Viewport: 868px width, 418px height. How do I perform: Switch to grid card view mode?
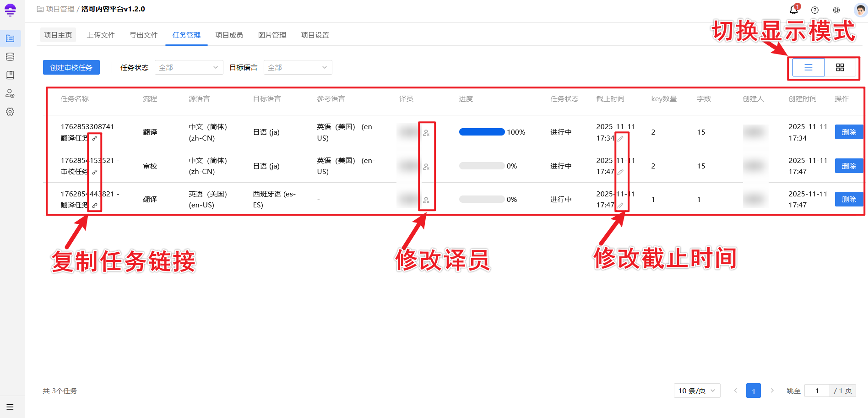point(840,68)
